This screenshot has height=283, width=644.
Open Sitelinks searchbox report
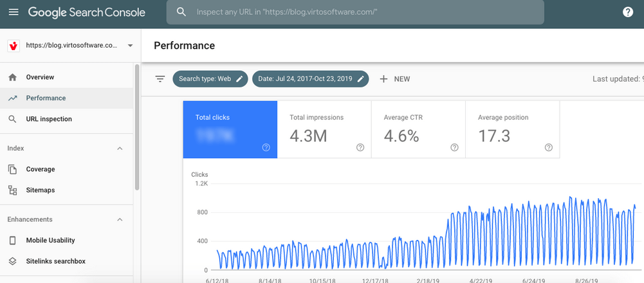(x=66, y=261)
